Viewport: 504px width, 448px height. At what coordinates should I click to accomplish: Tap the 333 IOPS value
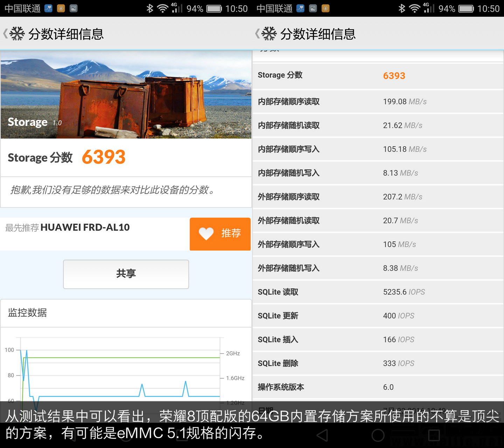pos(399,363)
